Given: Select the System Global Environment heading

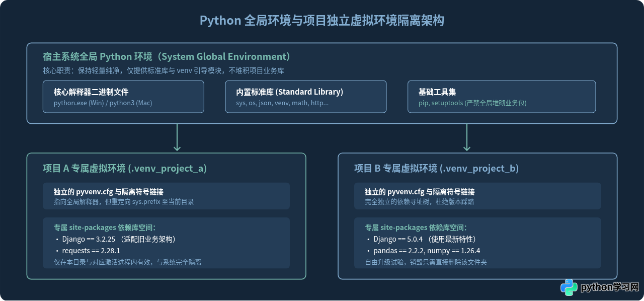Looking at the screenshot, I should [167, 56].
